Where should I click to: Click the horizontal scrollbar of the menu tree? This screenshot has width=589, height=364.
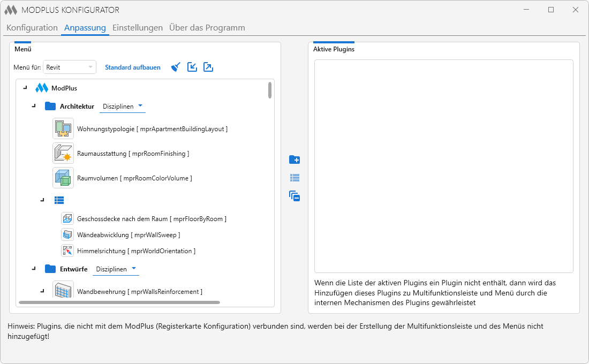[x=119, y=302]
